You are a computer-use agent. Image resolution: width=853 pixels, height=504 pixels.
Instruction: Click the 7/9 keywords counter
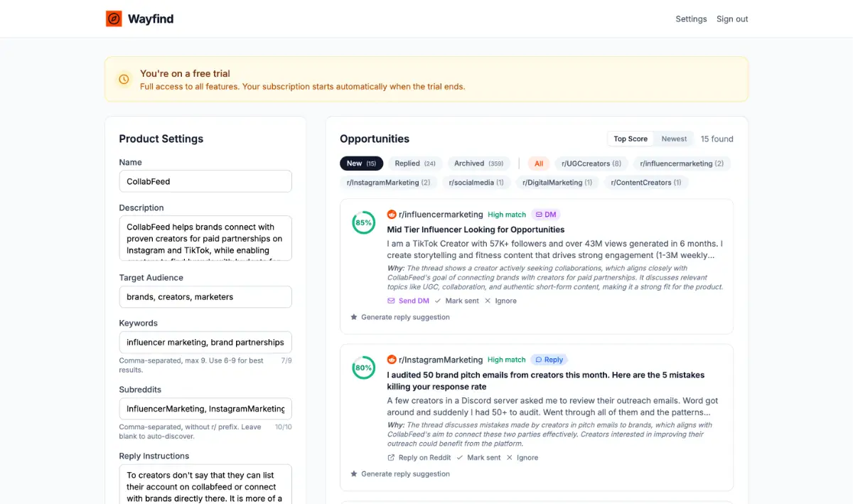coord(286,360)
